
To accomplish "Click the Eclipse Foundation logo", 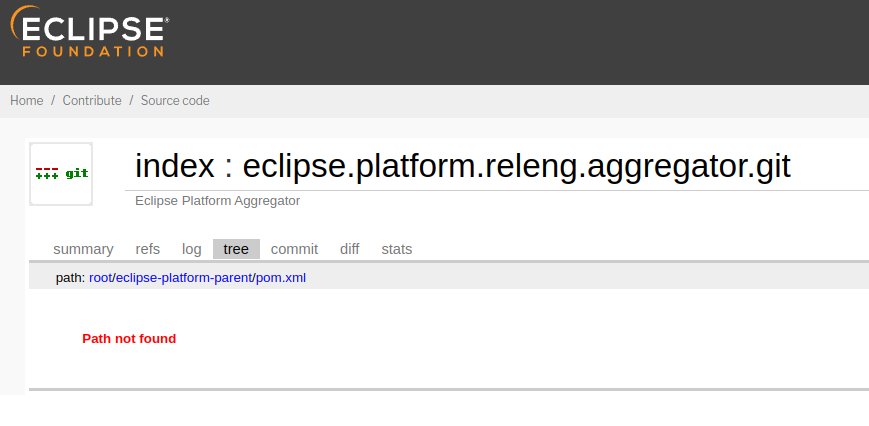I will (90, 31).
